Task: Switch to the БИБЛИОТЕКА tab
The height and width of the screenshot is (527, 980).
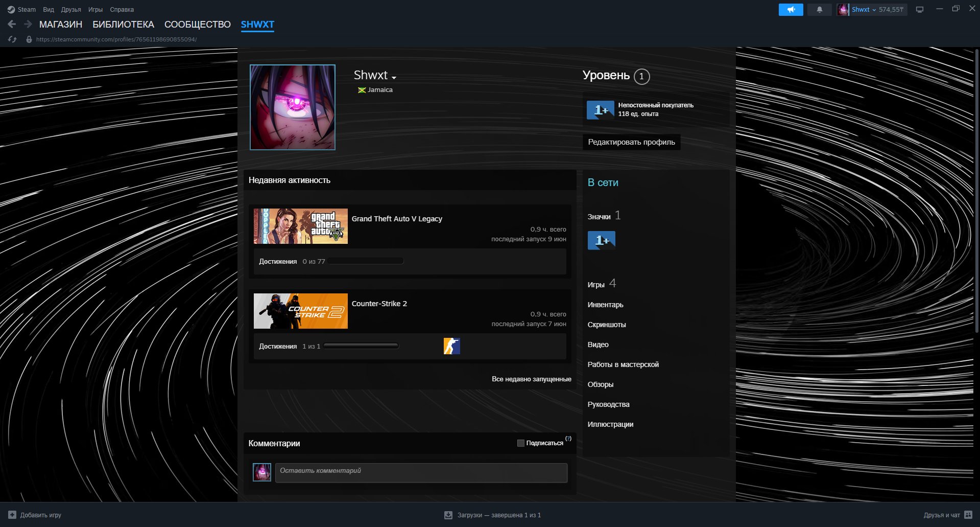Action: (123, 24)
